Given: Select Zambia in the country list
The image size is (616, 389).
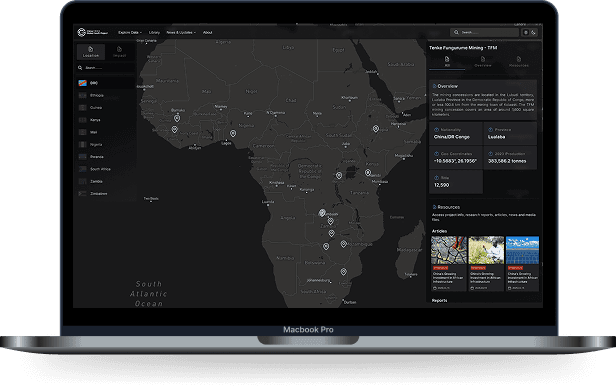Looking at the screenshot, I should [105, 181].
